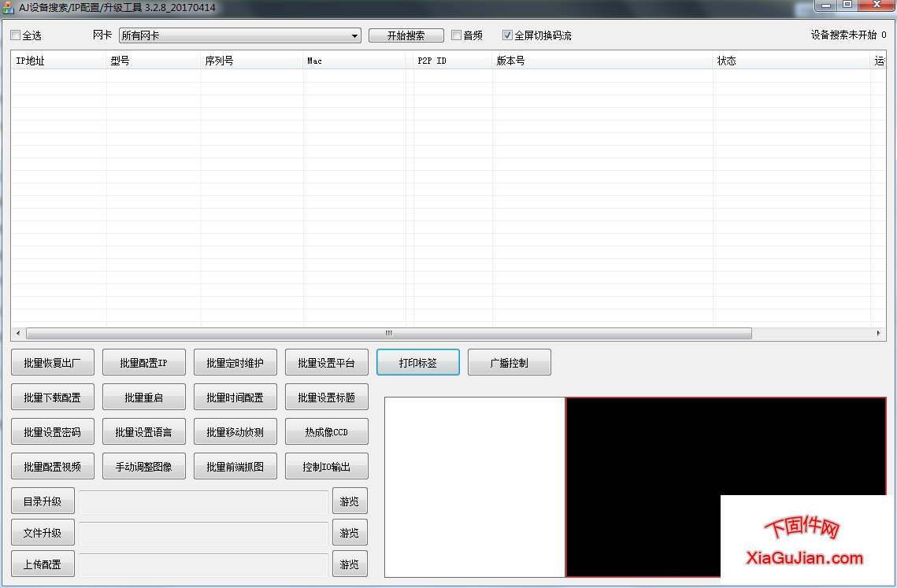Click the 批量恢复出厂 button

click(53, 363)
